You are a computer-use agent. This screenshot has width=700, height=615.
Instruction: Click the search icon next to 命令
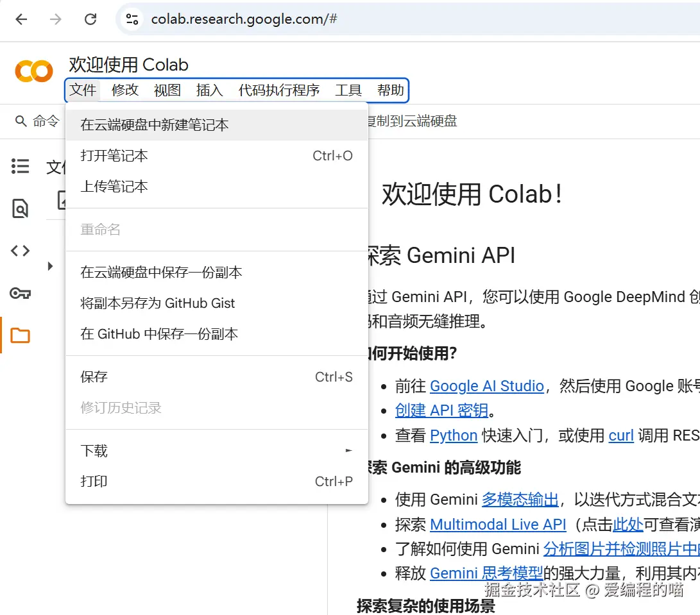pos(21,121)
